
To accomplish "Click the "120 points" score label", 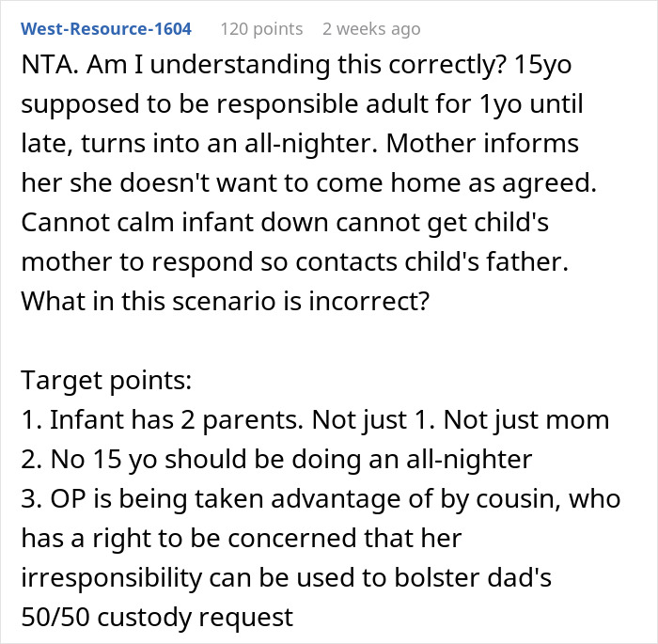I will point(261,29).
